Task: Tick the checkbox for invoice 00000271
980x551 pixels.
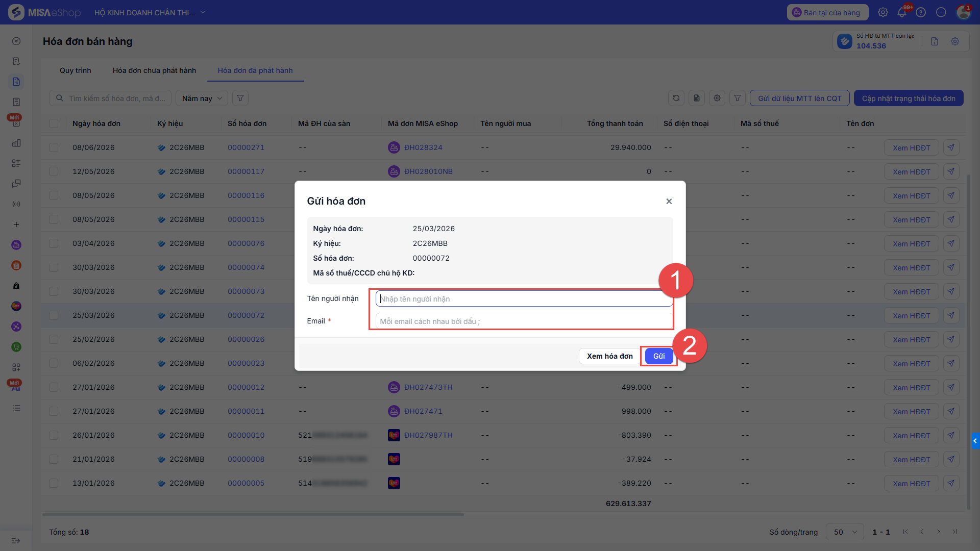Action: (54, 147)
